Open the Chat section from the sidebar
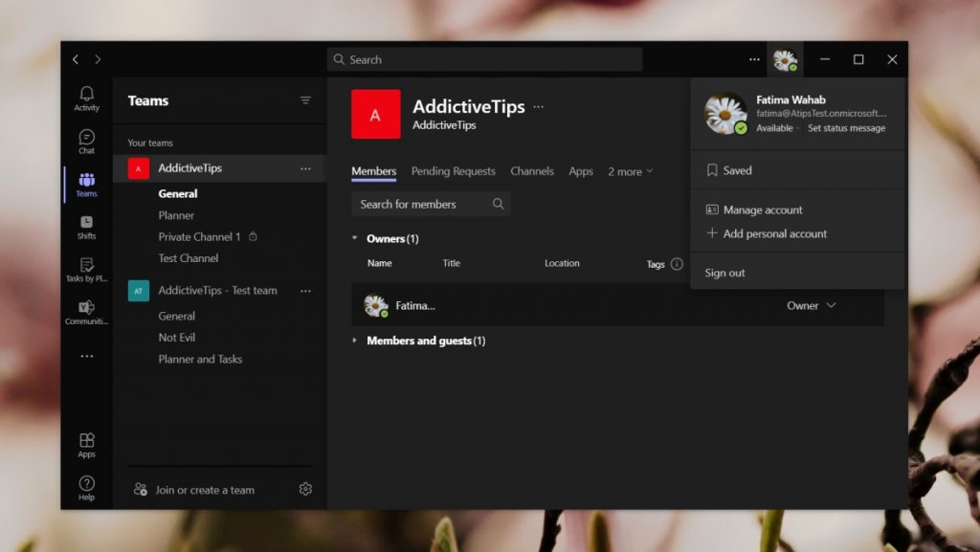The image size is (980, 552). click(86, 142)
